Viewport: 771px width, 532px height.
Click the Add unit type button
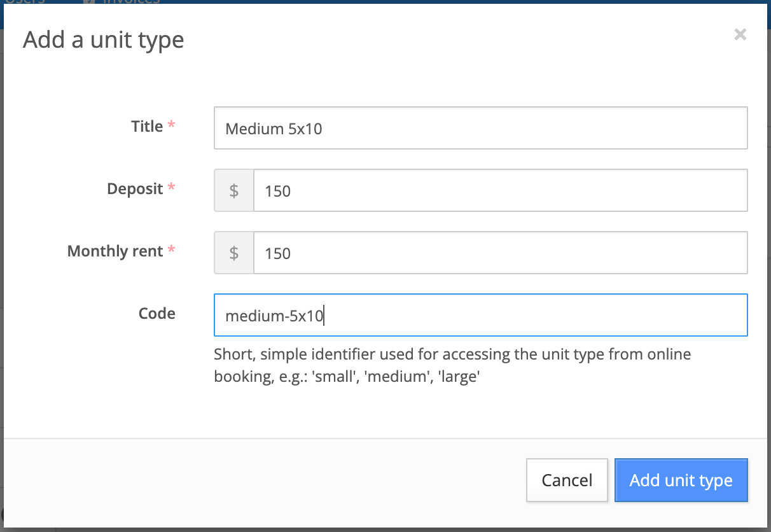point(681,480)
